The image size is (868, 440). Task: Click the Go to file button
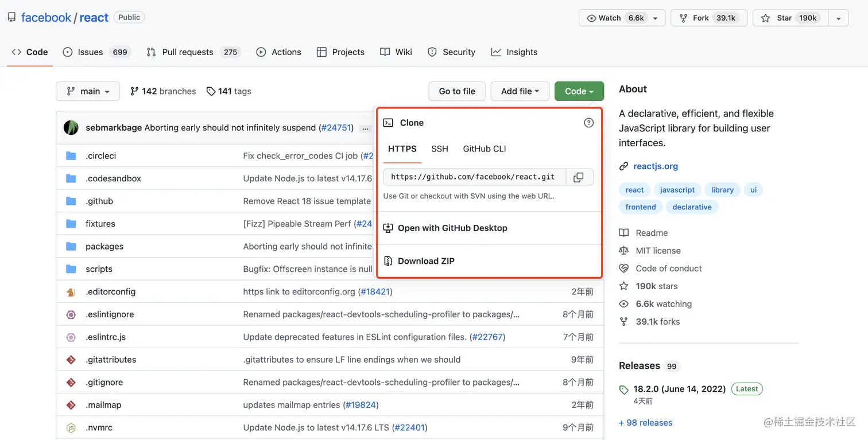pyautogui.click(x=457, y=91)
